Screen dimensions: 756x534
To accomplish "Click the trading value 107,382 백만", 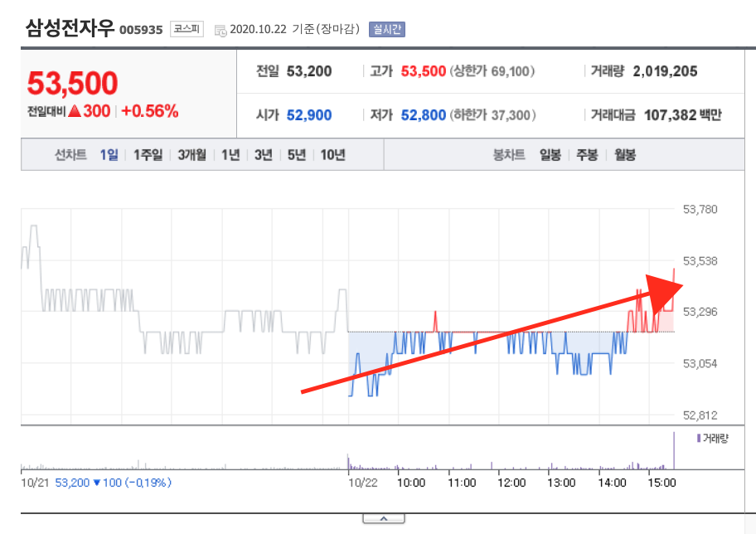I will 683,115.
